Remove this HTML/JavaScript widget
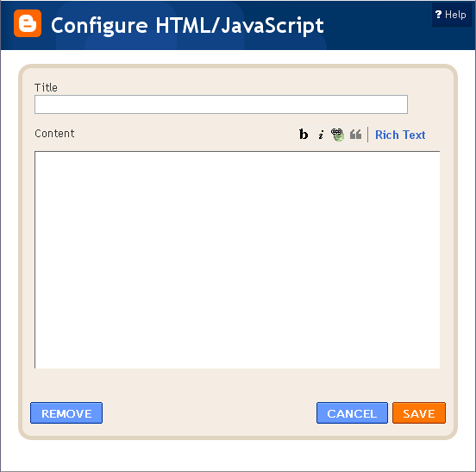 coord(66,413)
